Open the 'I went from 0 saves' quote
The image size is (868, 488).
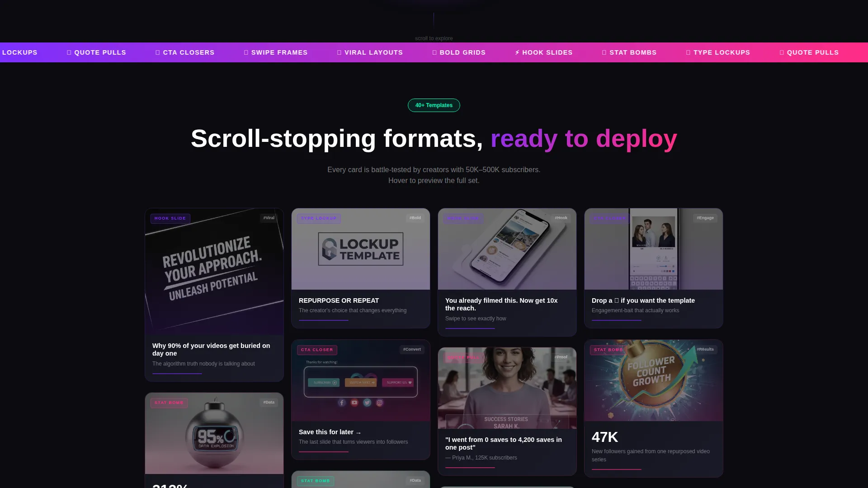tap(504, 443)
